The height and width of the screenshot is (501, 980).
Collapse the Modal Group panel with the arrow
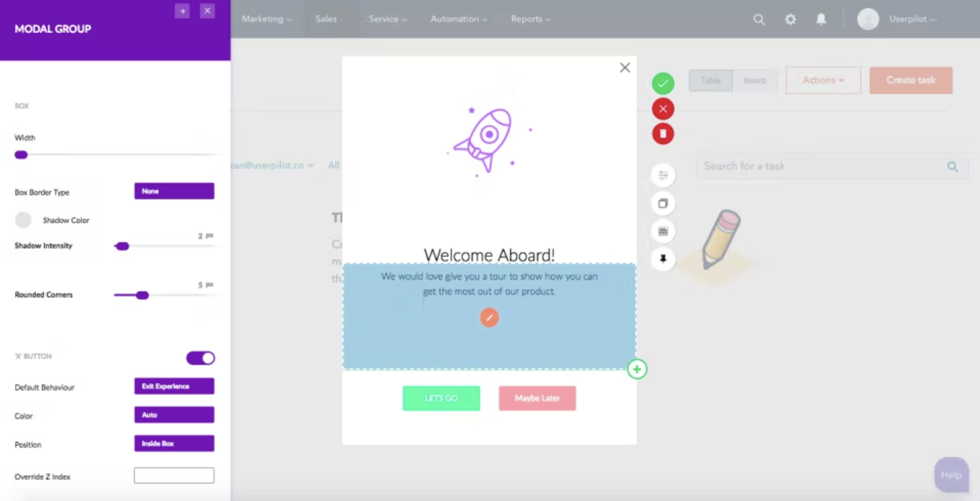click(x=182, y=10)
